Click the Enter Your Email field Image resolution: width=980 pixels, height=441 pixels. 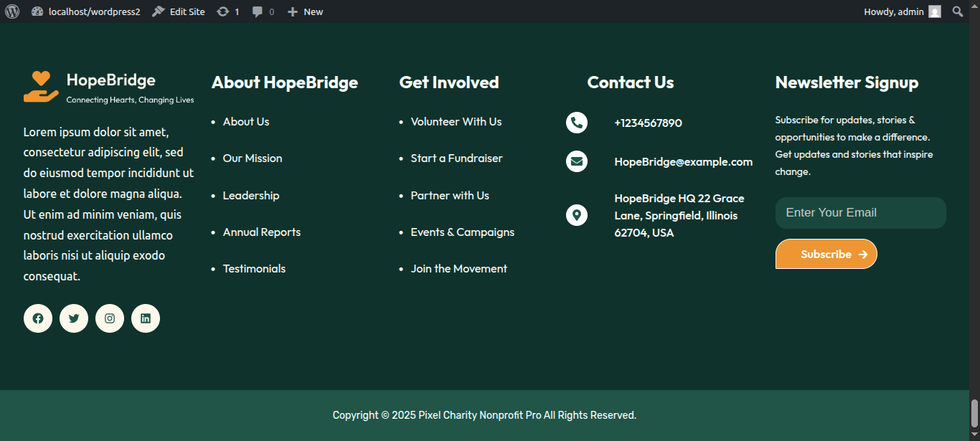click(860, 213)
